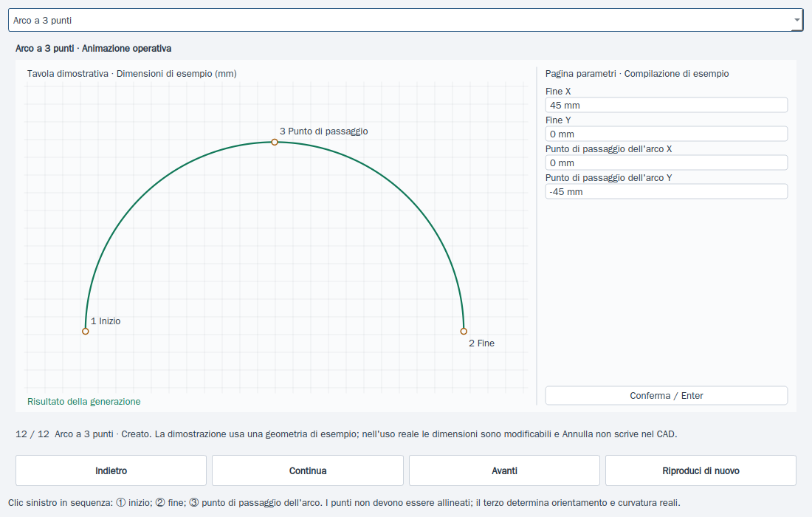Select the "Risultato della generazione" text
This screenshot has width=812, height=517.
[84, 402]
